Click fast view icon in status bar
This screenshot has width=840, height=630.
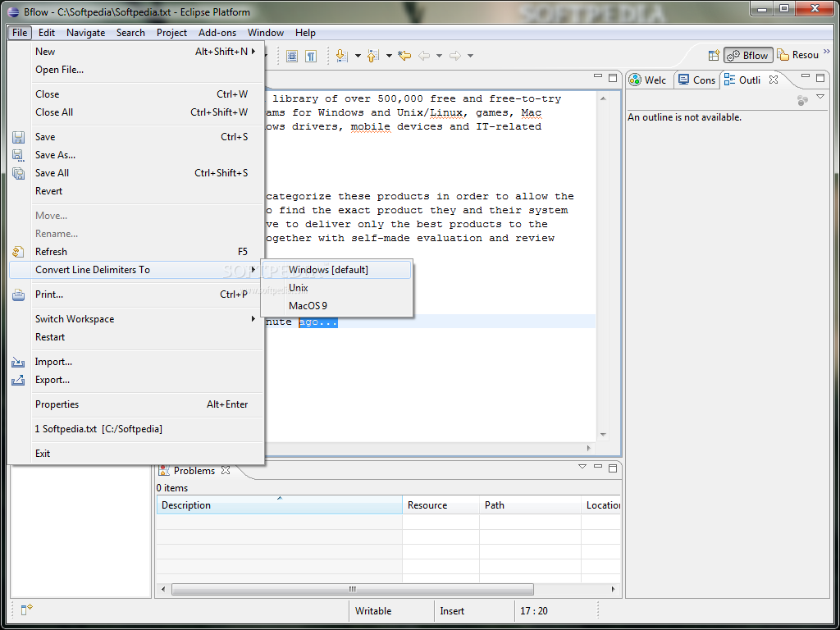[26, 609]
